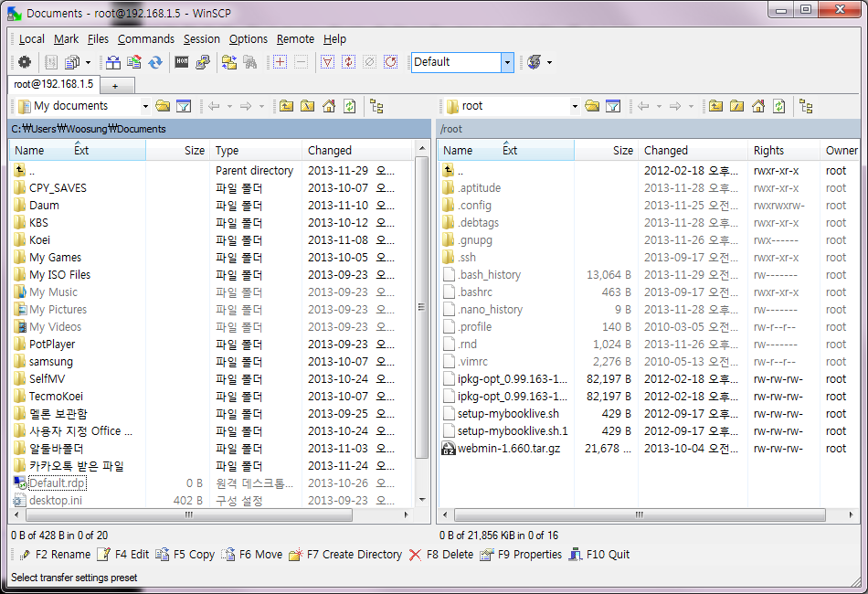This screenshot has width=868, height=594.
Task: Toggle the remote directory tree icon
Action: (805, 106)
